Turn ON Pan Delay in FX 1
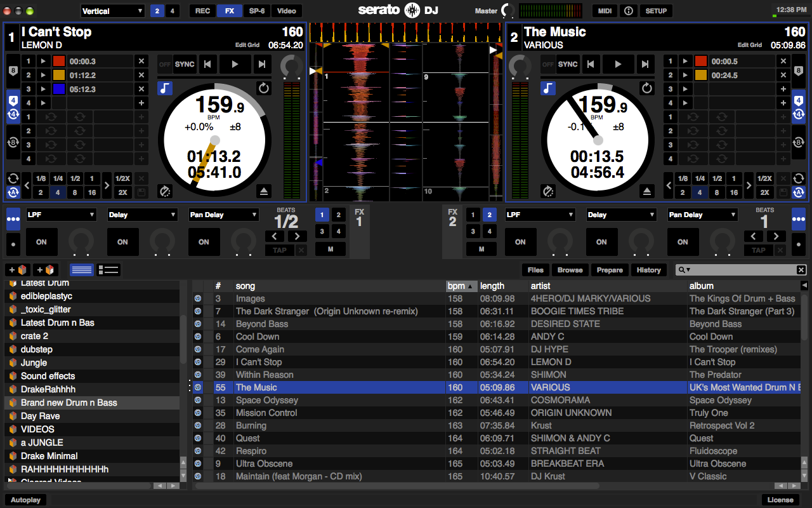The width and height of the screenshot is (812, 508). (x=204, y=242)
